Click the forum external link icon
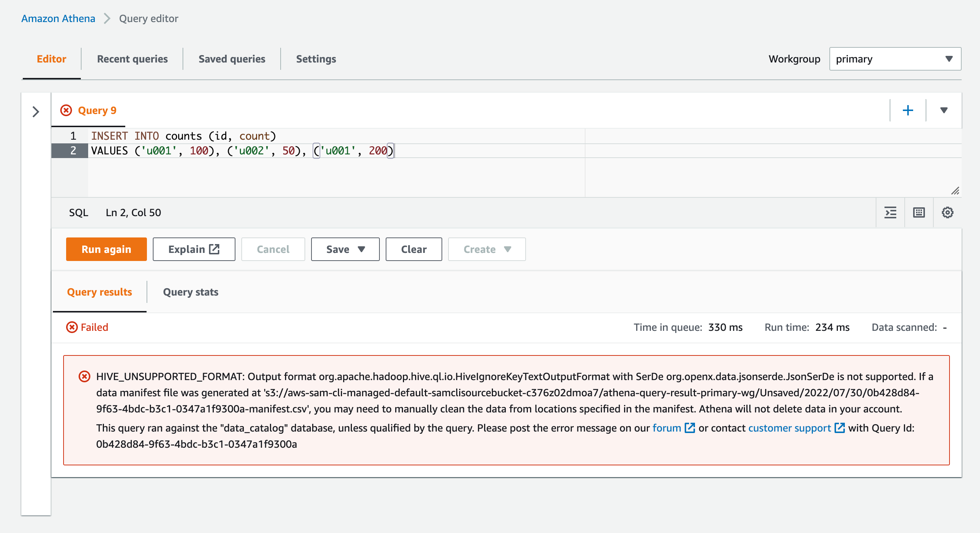 coord(690,428)
